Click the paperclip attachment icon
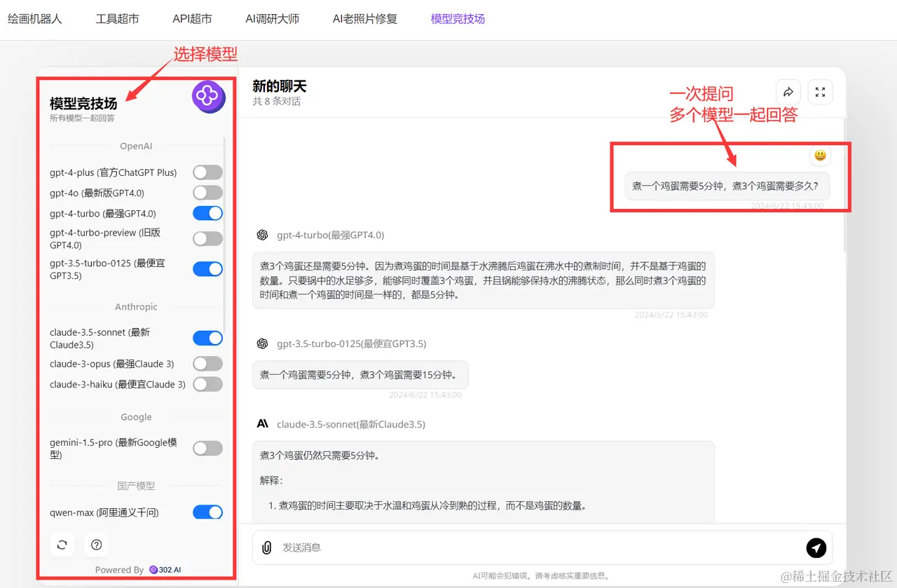897x588 pixels. [x=266, y=547]
